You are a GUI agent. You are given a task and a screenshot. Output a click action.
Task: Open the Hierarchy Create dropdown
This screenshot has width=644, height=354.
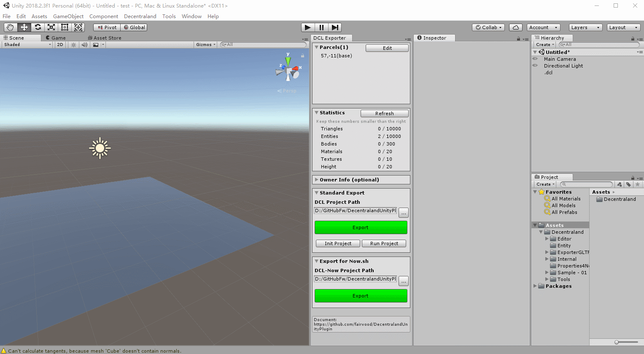tap(545, 45)
